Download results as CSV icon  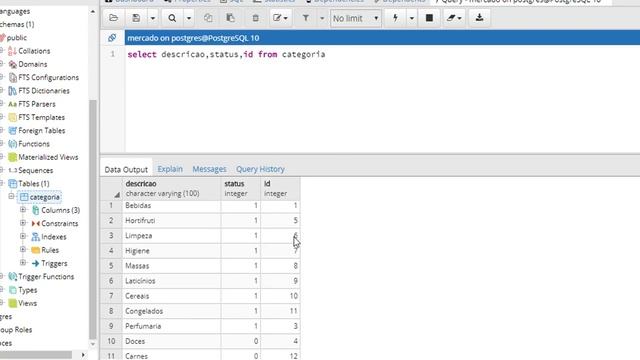480,18
